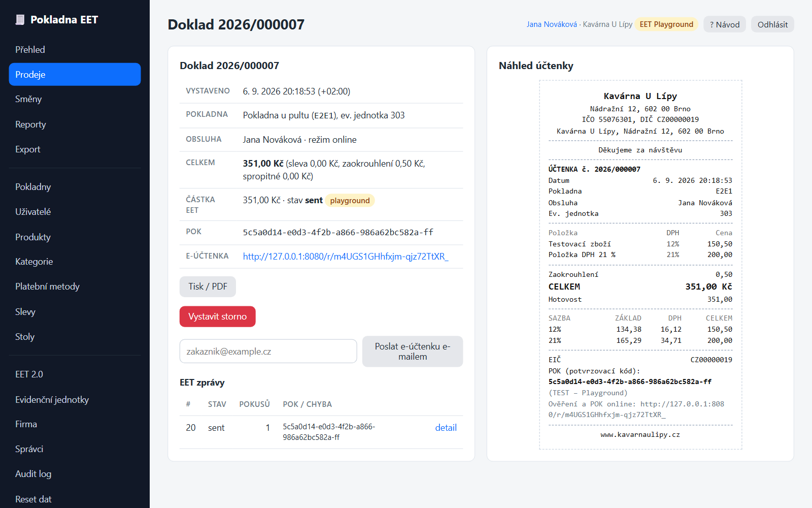Click the POK code value in details
This screenshot has width=812, height=508.
pyautogui.click(x=338, y=232)
